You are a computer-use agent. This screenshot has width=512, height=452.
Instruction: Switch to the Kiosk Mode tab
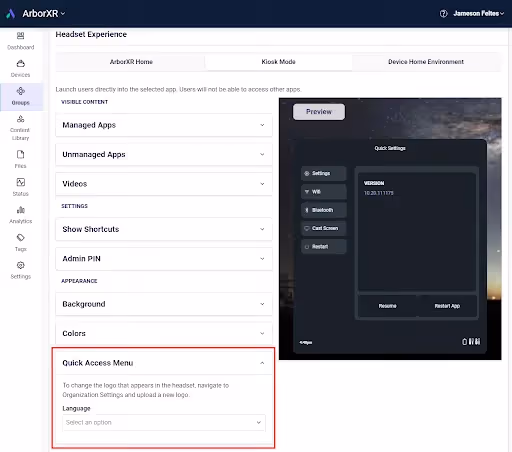278,62
